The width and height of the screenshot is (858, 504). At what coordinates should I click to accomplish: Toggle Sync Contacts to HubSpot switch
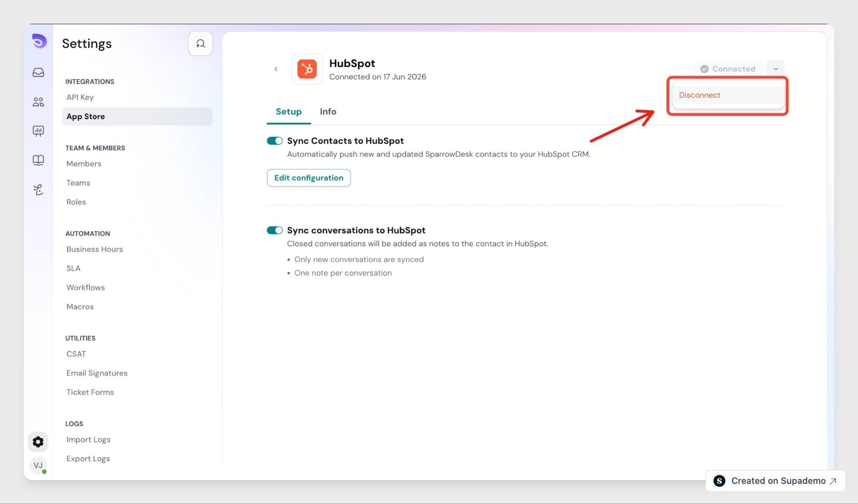pyautogui.click(x=275, y=141)
